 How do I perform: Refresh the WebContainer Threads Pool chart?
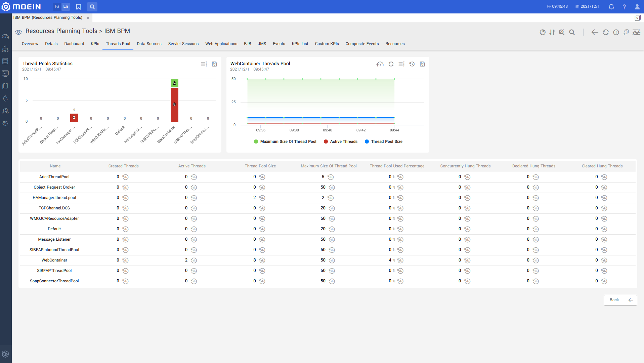[x=391, y=64]
